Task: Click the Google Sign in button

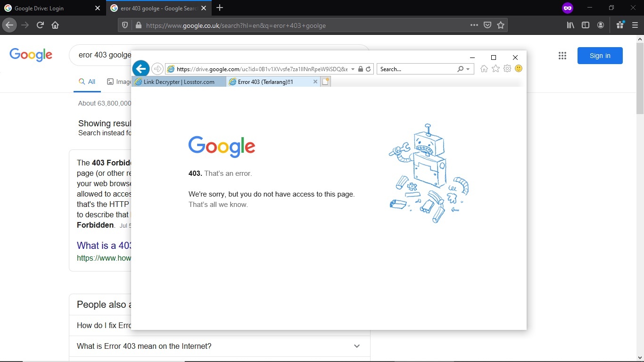Action: coord(600,56)
